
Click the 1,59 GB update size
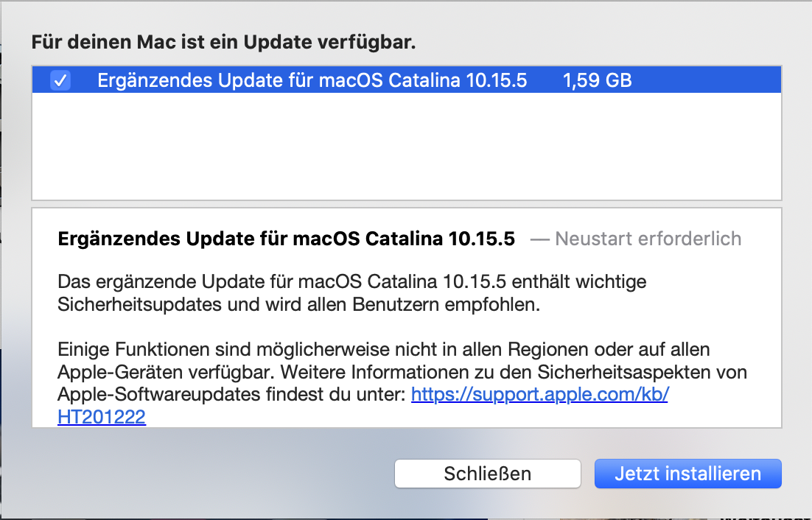pyautogui.click(x=597, y=80)
